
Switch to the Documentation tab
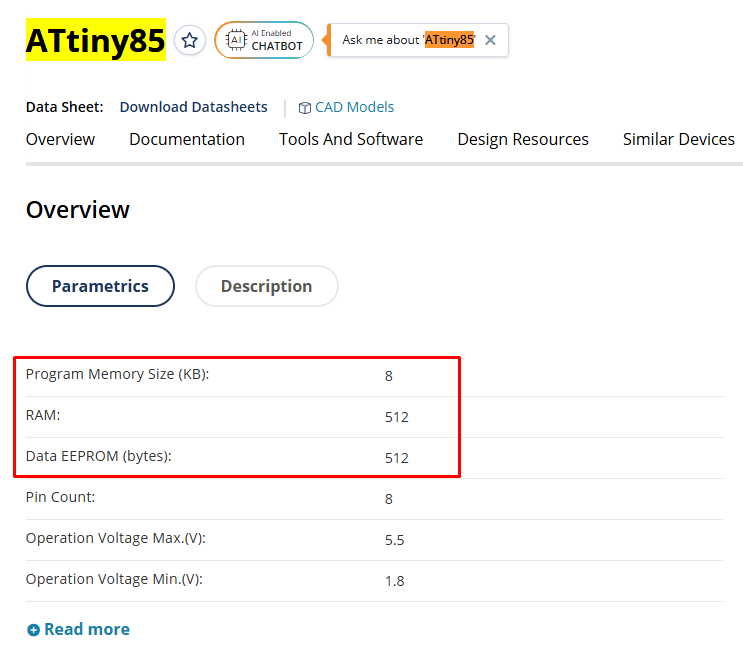click(187, 139)
